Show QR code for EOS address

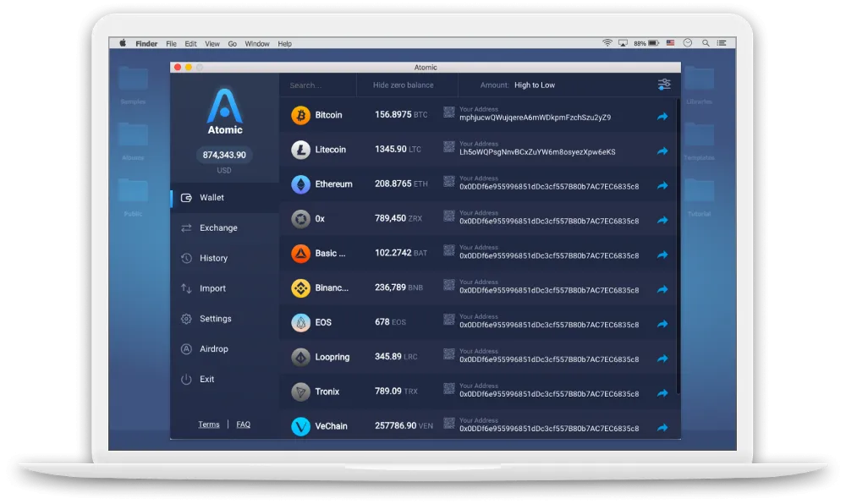(x=449, y=320)
